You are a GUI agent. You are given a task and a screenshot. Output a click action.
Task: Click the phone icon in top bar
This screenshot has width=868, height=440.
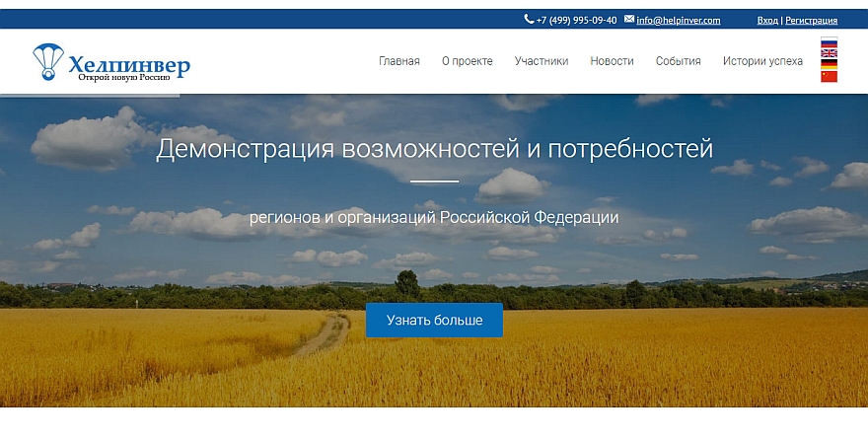point(529,20)
